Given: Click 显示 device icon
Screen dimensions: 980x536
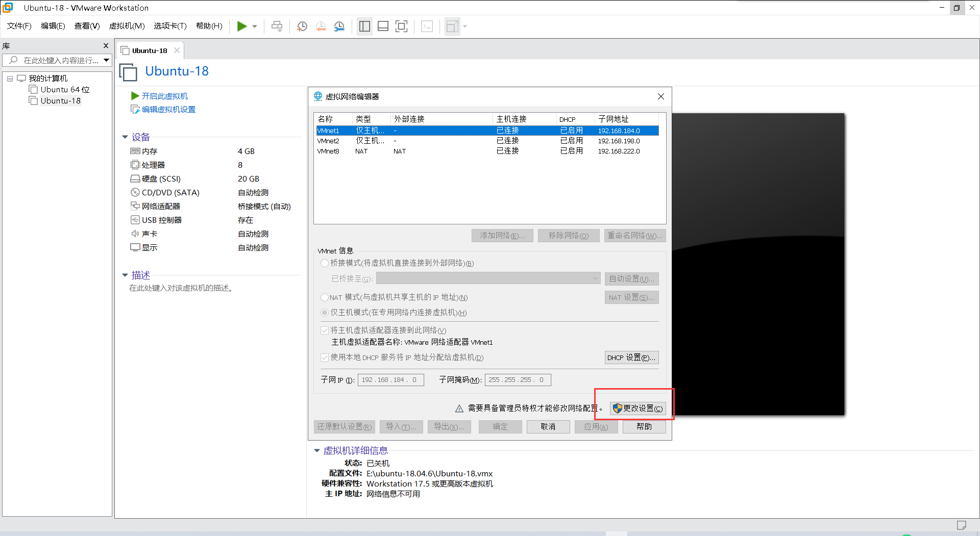Looking at the screenshot, I should [x=135, y=247].
